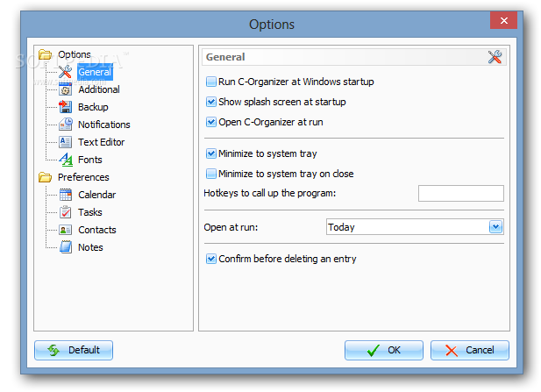The height and width of the screenshot is (392, 541).
Task: Open Text Editor settings
Action: tap(102, 142)
